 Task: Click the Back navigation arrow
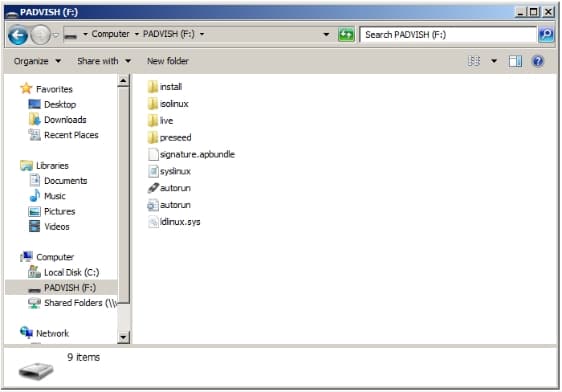click(x=18, y=35)
